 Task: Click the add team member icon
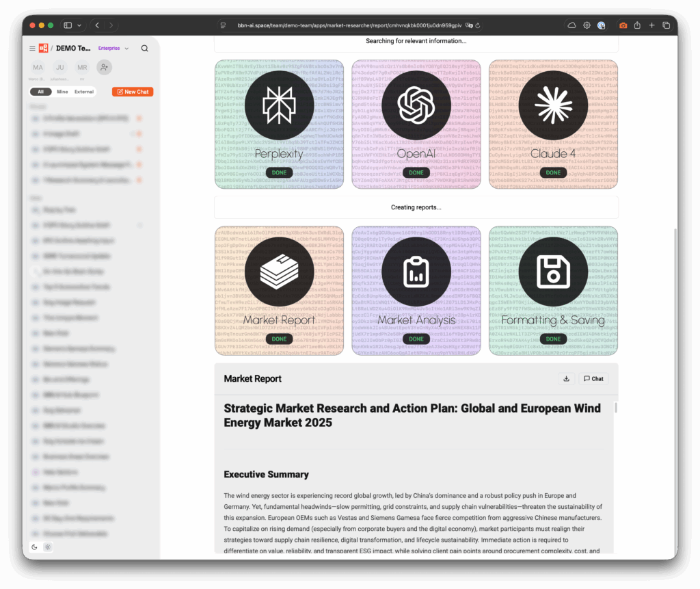pos(104,67)
